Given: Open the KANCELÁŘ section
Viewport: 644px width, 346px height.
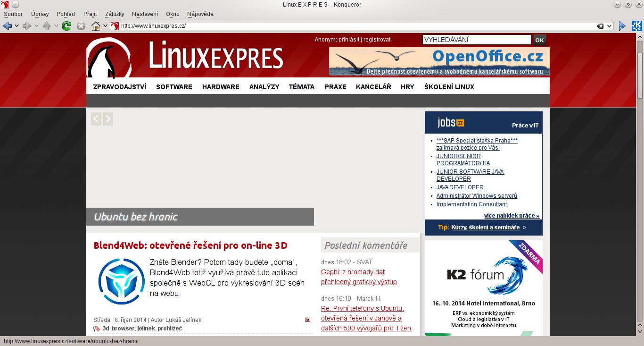Looking at the screenshot, I should tap(373, 87).
